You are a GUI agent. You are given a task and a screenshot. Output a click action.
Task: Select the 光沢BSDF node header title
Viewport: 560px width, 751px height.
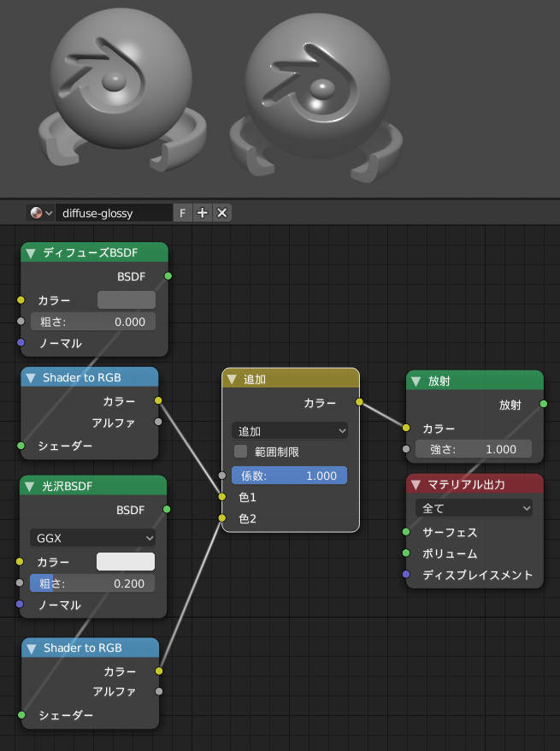(67, 486)
